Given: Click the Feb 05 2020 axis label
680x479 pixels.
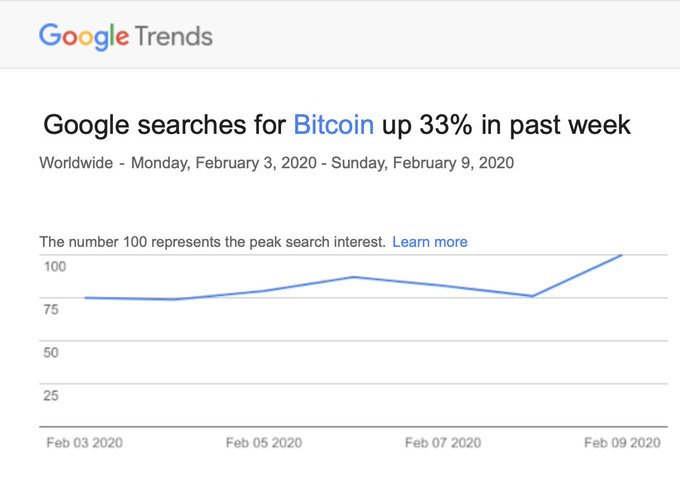Looking at the screenshot, I should [x=264, y=443].
